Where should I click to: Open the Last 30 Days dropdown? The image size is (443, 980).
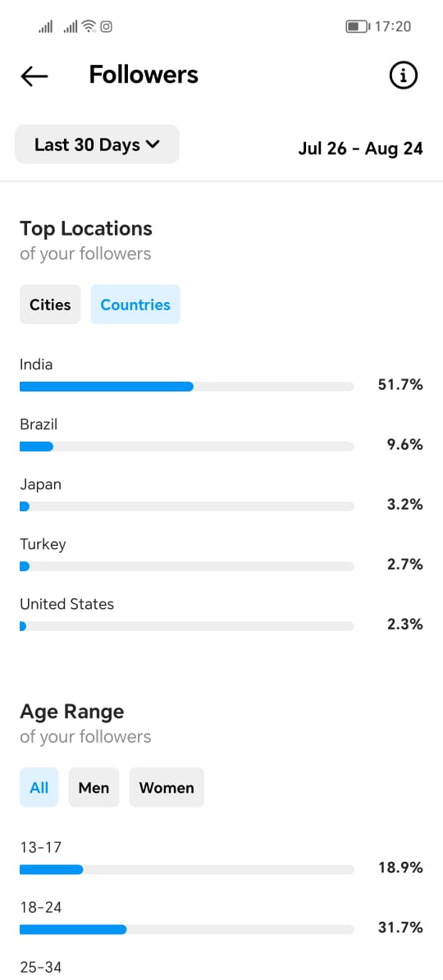97,144
